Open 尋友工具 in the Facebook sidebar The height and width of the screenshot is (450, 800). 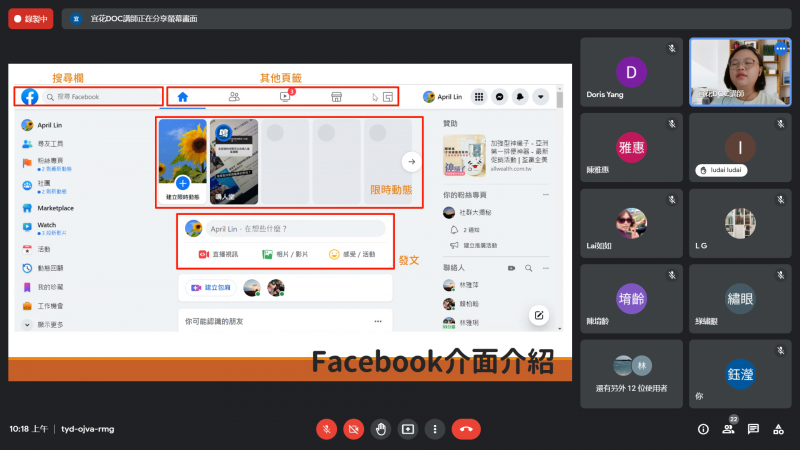pos(42,144)
